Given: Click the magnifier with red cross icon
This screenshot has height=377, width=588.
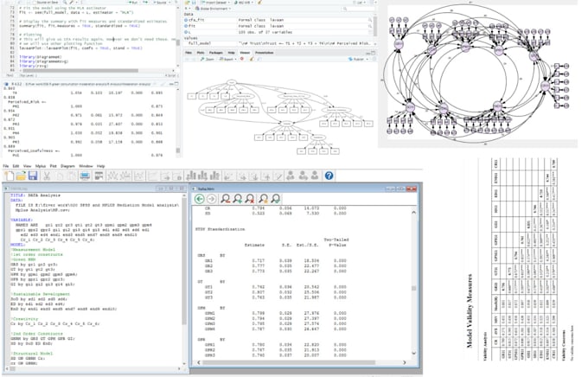Looking at the screenshot, I should pos(250,199).
